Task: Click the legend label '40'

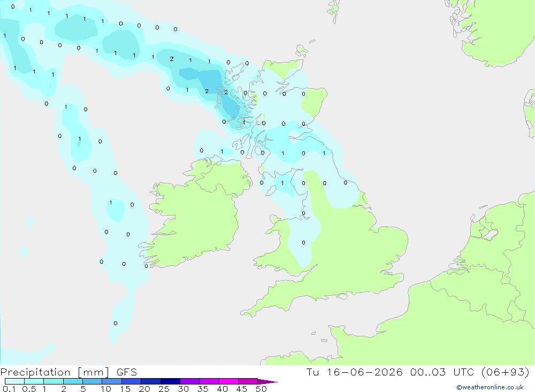Action: coord(222,389)
